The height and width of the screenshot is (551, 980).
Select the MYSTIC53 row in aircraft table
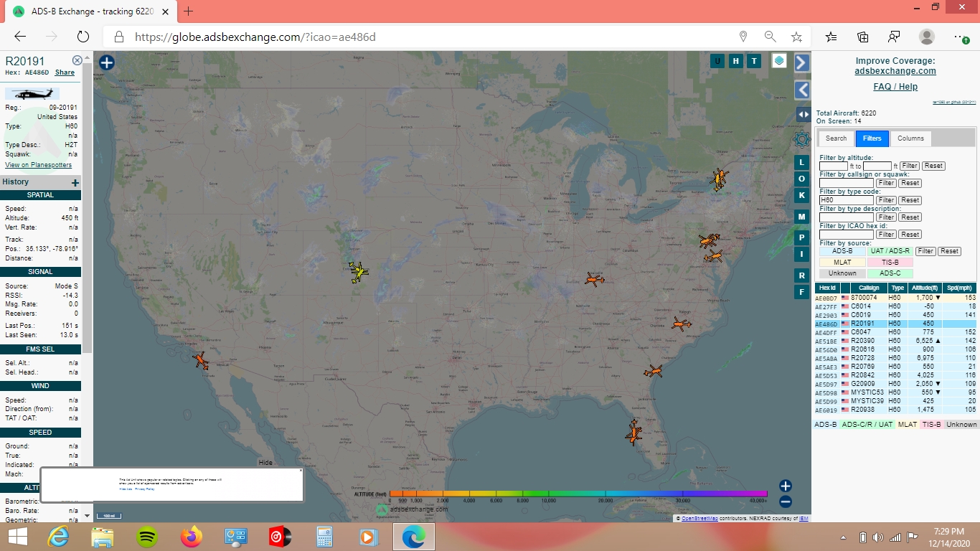tap(895, 392)
